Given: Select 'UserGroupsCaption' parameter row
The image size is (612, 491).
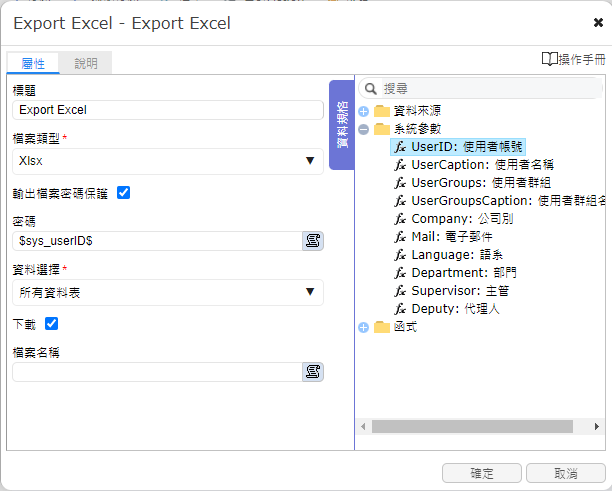Looking at the screenshot, I should (x=500, y=201).
